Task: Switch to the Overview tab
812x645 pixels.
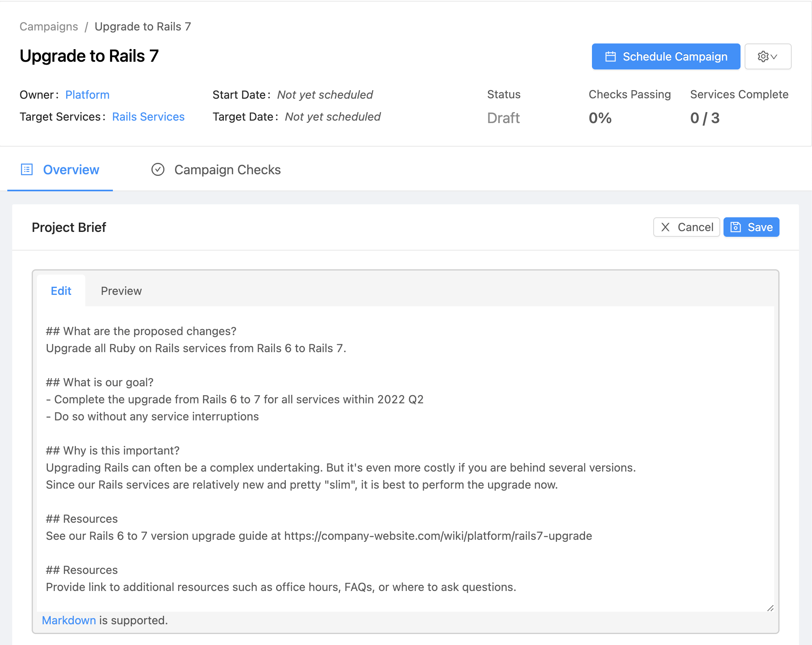Action: [60, 169]
